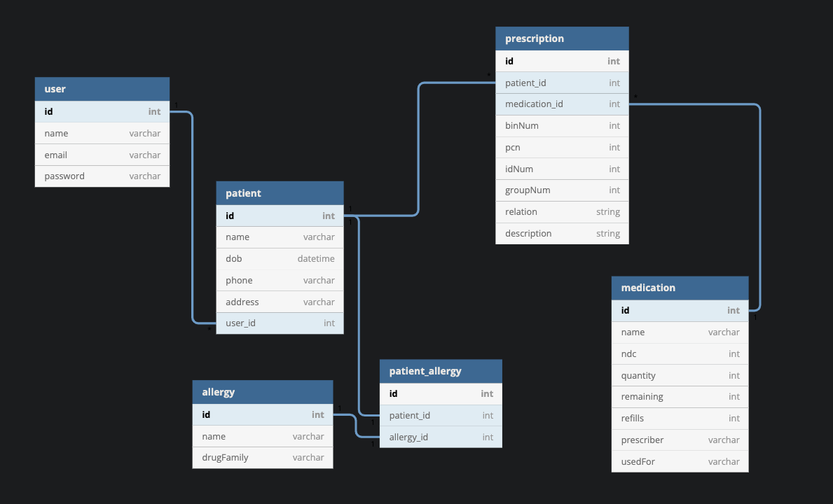Click the binNum row in prescription

tap(562, 126)
